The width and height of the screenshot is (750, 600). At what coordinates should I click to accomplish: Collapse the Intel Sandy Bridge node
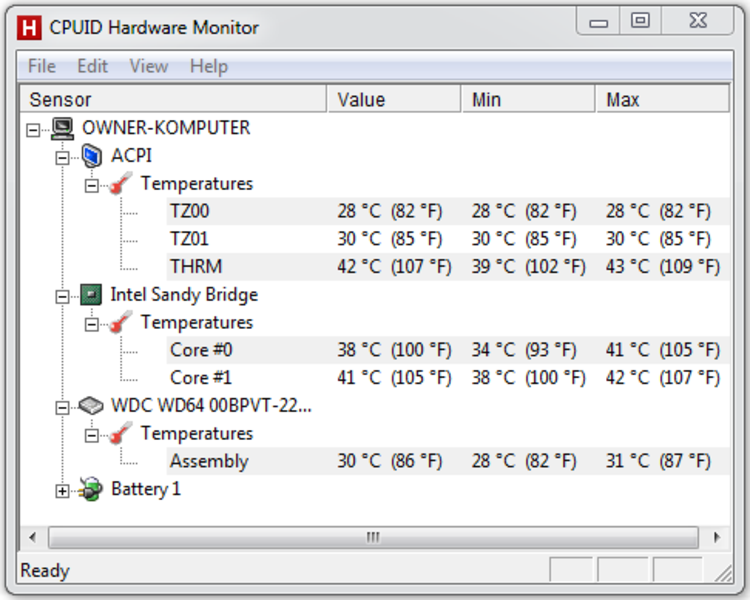tap(62, 297)
